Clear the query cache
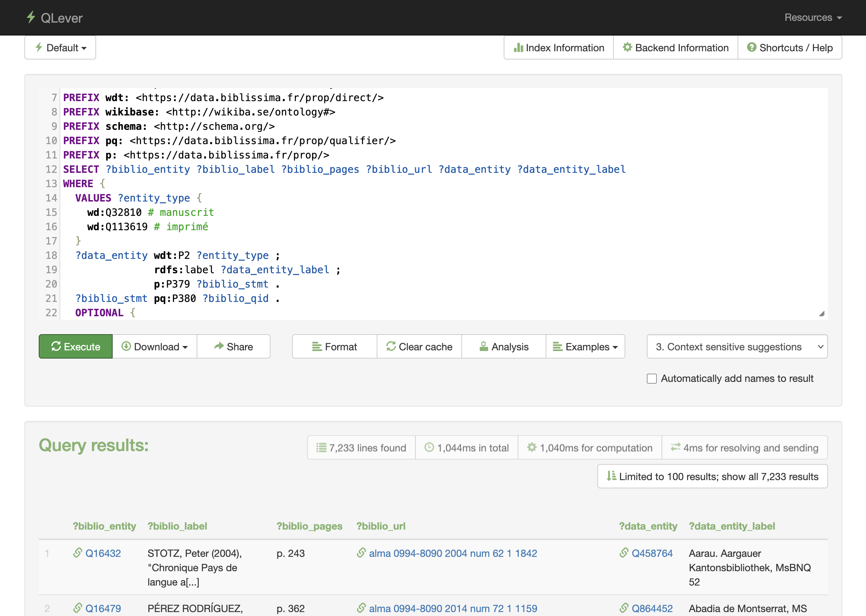Viewport: 866px width, 616px height. pyautogui.click(x=419, y=346)
